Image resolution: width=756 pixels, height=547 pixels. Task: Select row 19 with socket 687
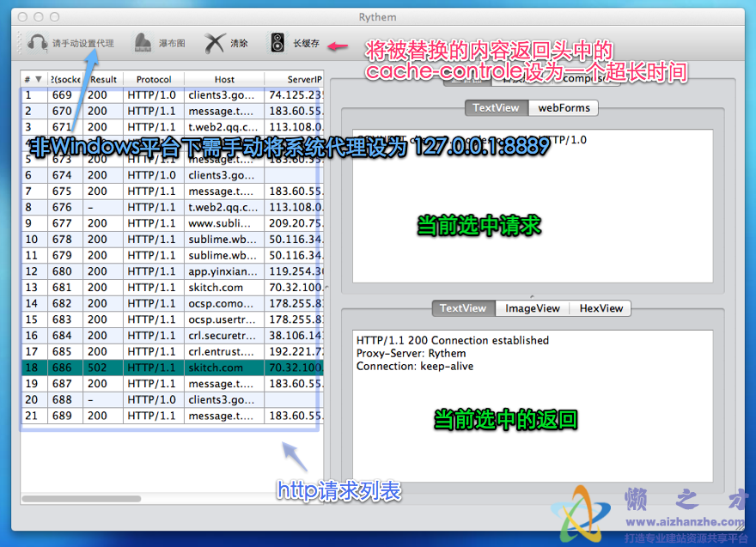(x=172, y=384)
